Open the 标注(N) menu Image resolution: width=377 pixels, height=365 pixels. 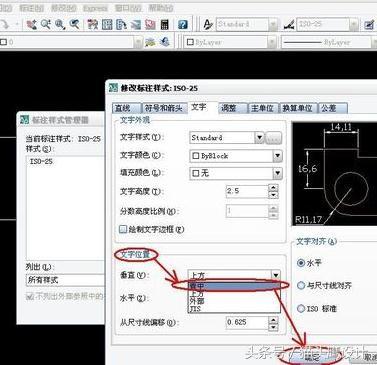coord(31,8)
